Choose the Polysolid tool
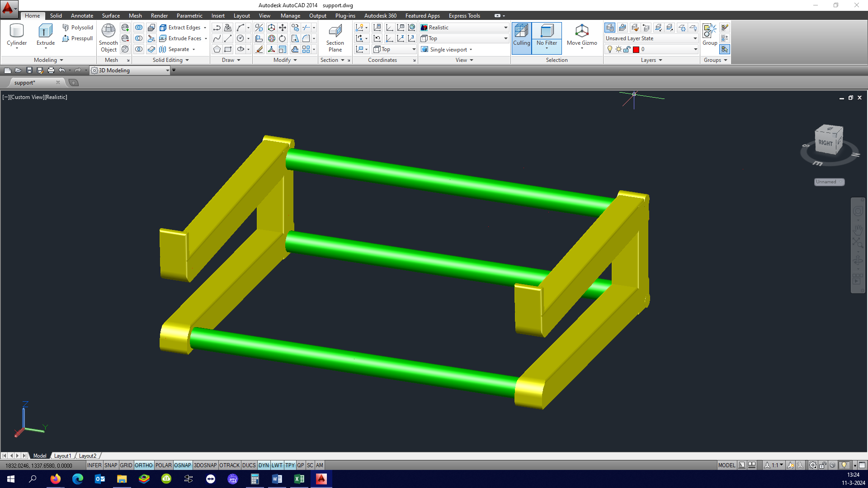The height and width of the screenshot is (488, 868). 78,28
